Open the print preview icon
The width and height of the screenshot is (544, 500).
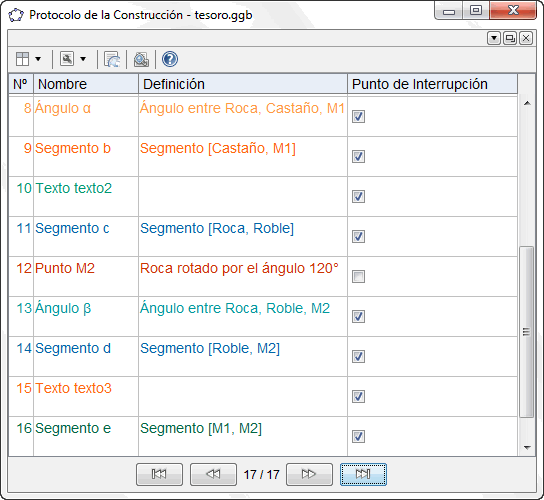pyautogui.click(x=141, y=59)
